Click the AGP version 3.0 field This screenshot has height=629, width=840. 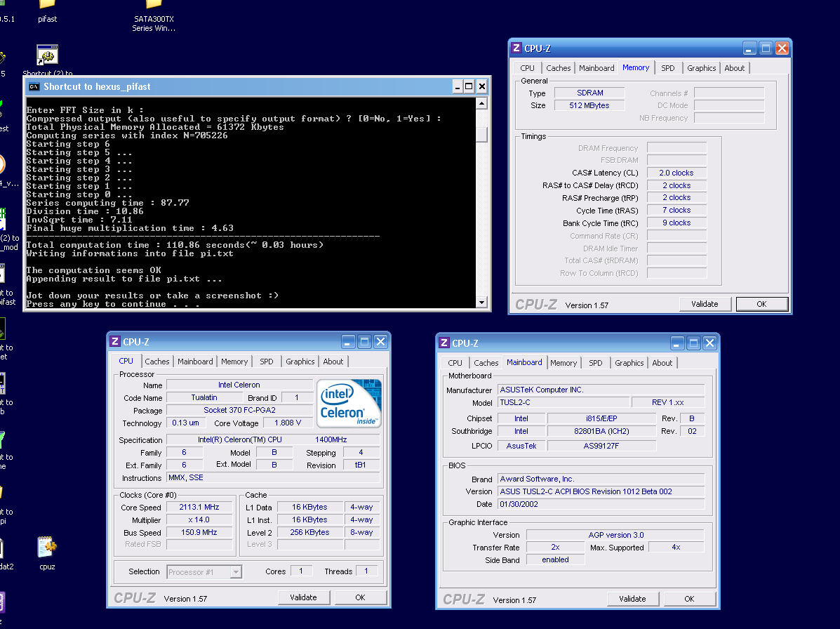[615, 535]
